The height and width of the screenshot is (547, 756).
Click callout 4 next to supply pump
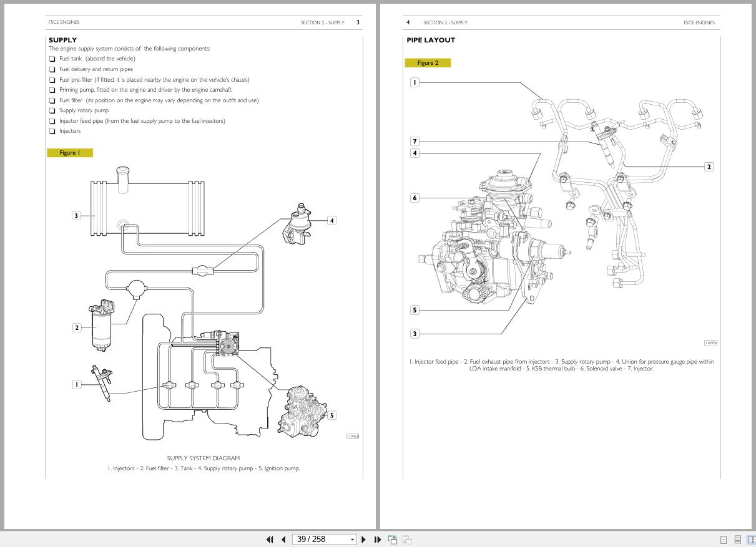(x=331, y=220)
